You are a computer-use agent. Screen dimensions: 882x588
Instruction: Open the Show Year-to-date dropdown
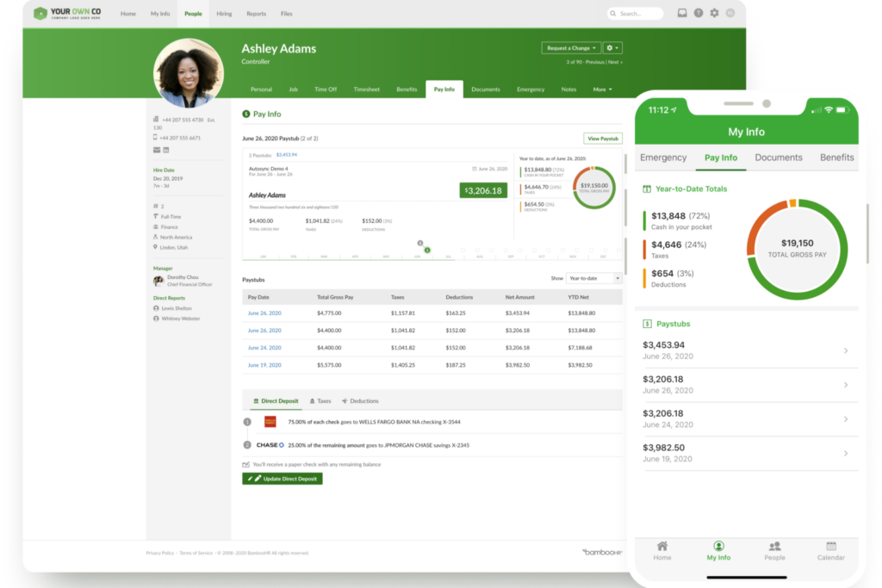593,278
